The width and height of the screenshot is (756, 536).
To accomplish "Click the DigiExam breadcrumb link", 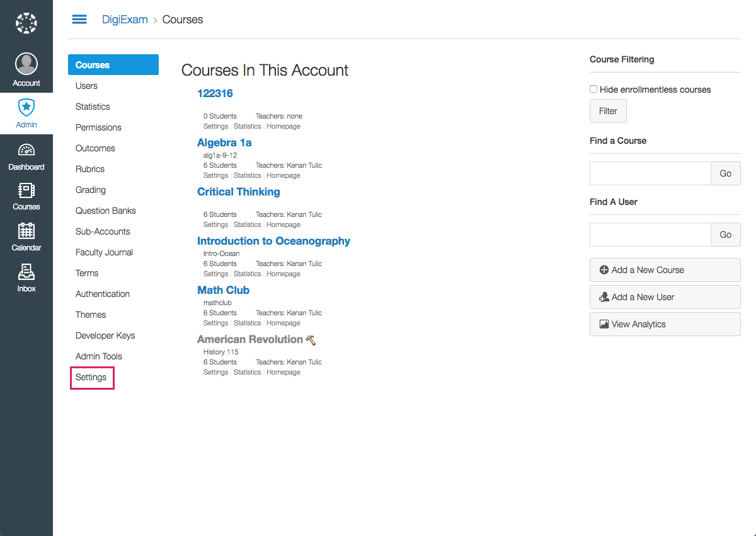I will coord(125,20).
